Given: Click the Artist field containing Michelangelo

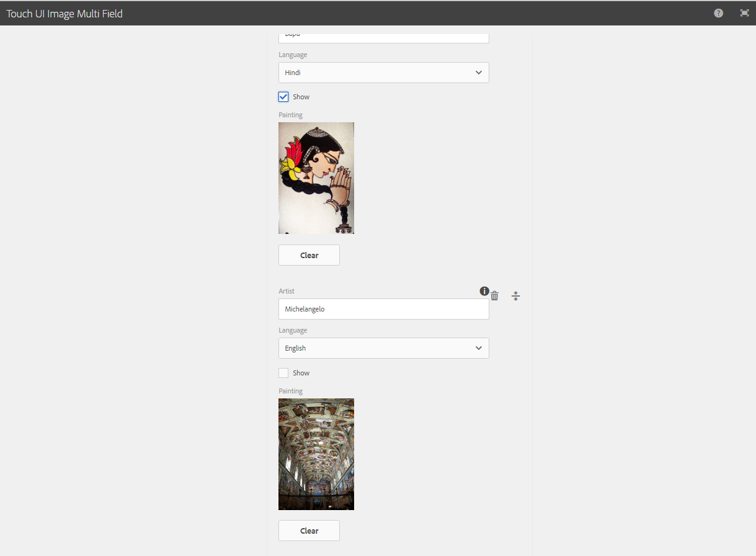Looking at the screenshot, I should click(x=383, y=308).
